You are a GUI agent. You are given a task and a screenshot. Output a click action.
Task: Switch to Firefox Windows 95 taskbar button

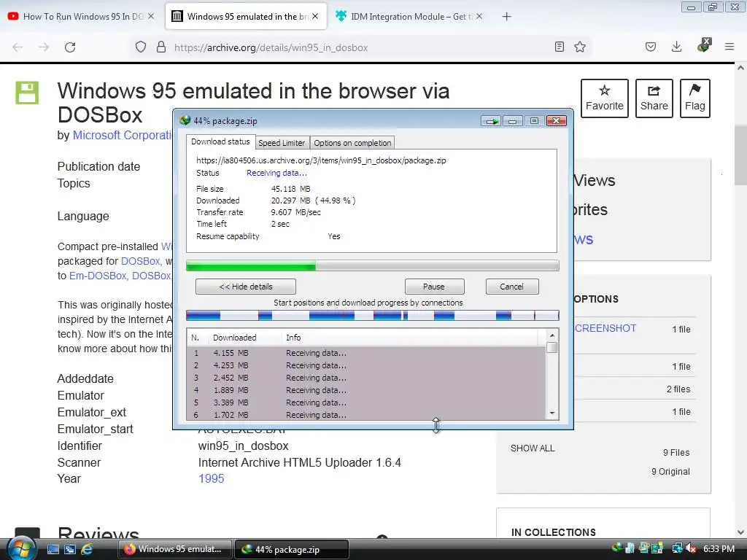click(174, 549)
